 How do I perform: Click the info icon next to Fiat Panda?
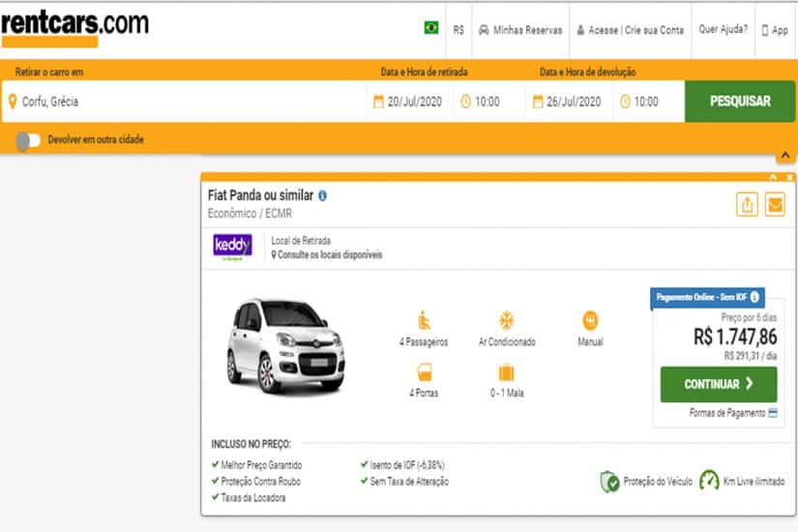click(322, 195)
